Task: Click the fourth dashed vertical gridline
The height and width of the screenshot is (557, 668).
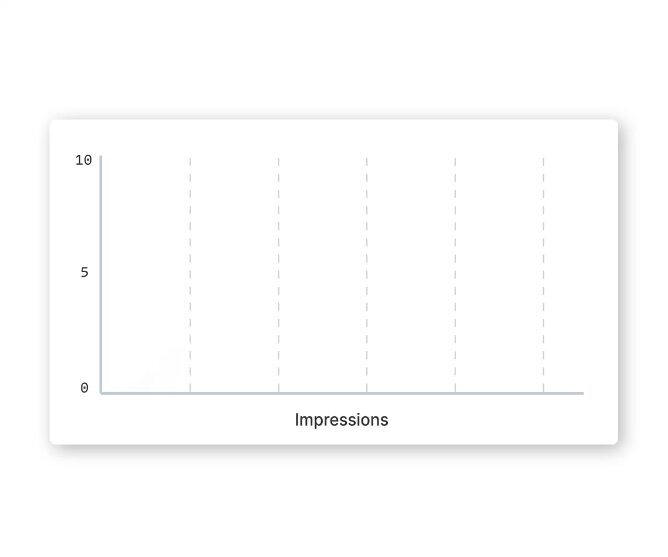Action: (x=455, y=274)
